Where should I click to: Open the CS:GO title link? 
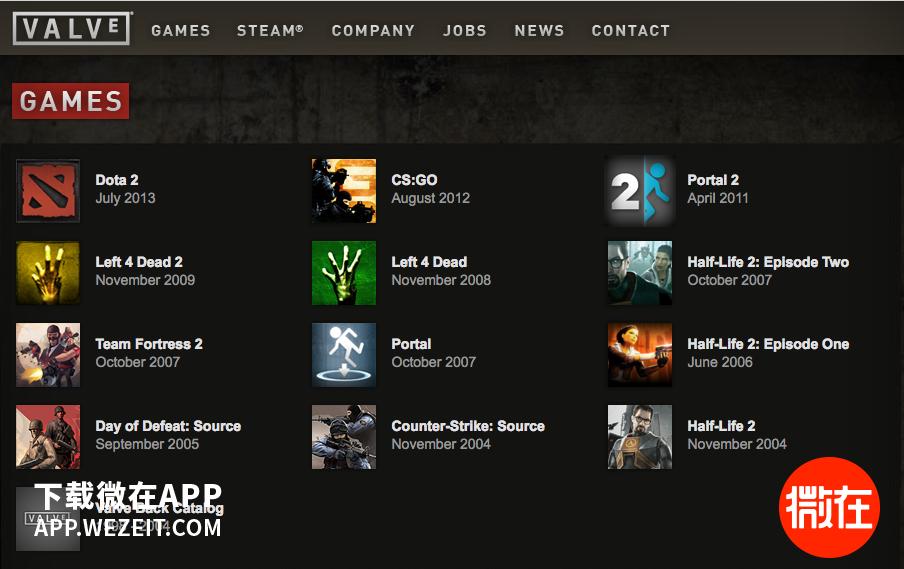click(x=415, y=180)
